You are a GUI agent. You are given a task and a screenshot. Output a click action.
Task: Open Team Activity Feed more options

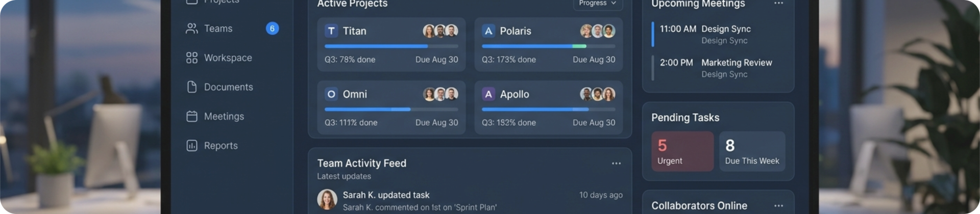616,164
